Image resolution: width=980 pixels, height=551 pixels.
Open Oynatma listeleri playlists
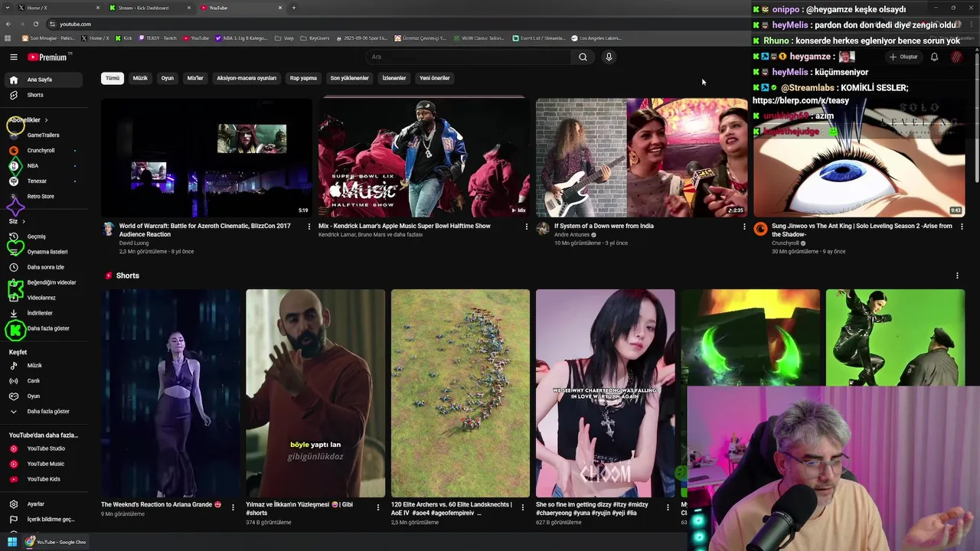click(x=45, y=252)
